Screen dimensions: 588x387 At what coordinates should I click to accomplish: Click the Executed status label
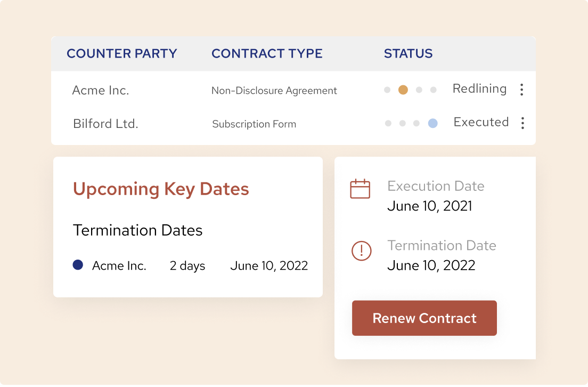pos(480,122)
